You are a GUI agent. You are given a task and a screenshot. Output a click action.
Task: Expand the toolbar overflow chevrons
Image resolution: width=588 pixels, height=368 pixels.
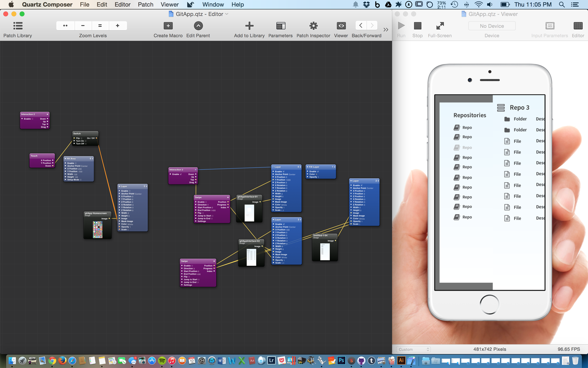(x=386, y=30)
